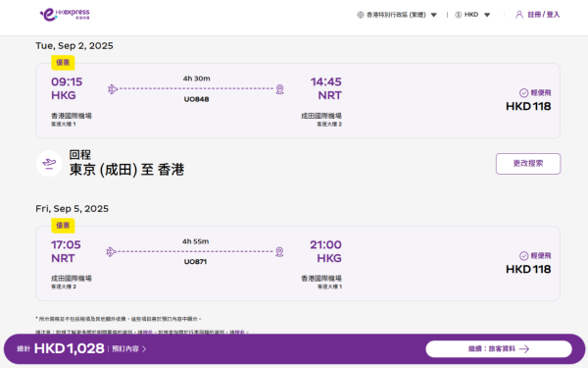Expand the 預訂內容 booking details chevron
This screenshot has width=588, height=368.
tap(144, 349)
